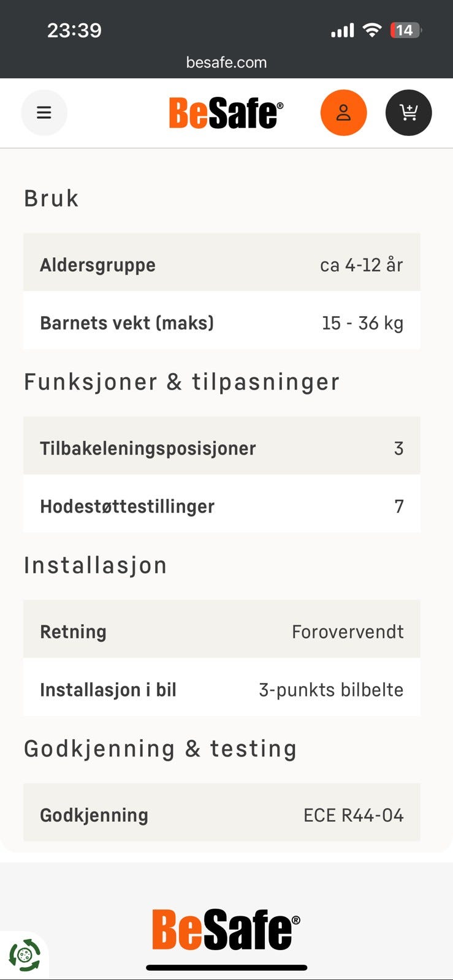Tap Godkjenning & testing heading
453x980 pixels.
[x=160, y=748]
